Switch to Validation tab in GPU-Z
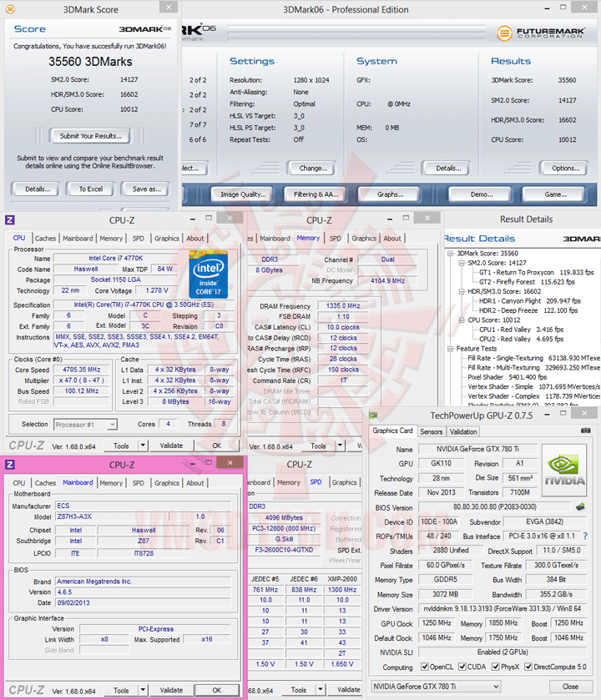 tap(463, 431)
